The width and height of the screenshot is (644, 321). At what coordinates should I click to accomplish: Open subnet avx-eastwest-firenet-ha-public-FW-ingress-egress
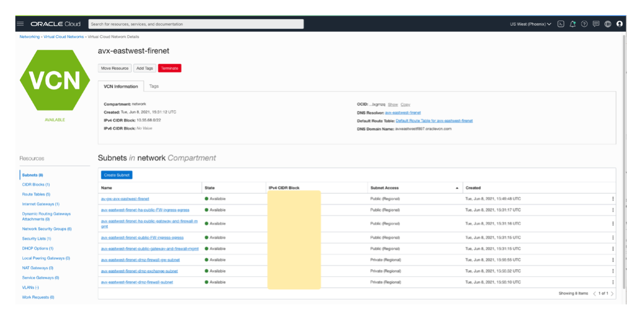point(145,210)
